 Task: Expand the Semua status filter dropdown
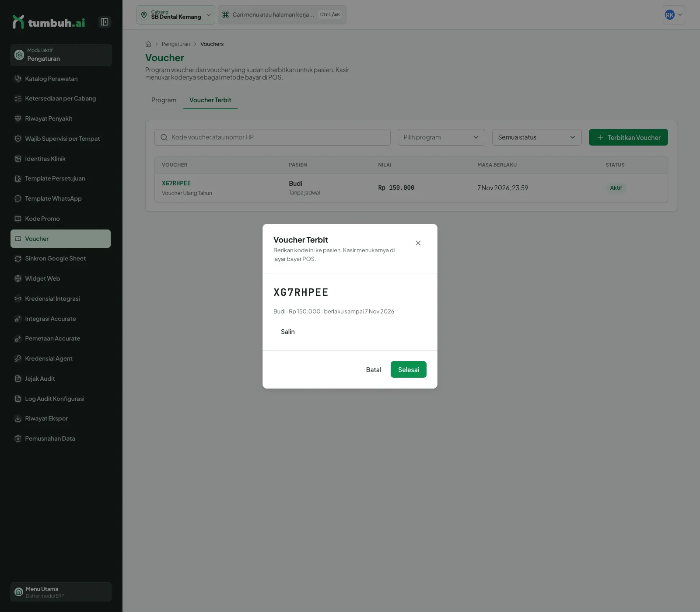537,137
